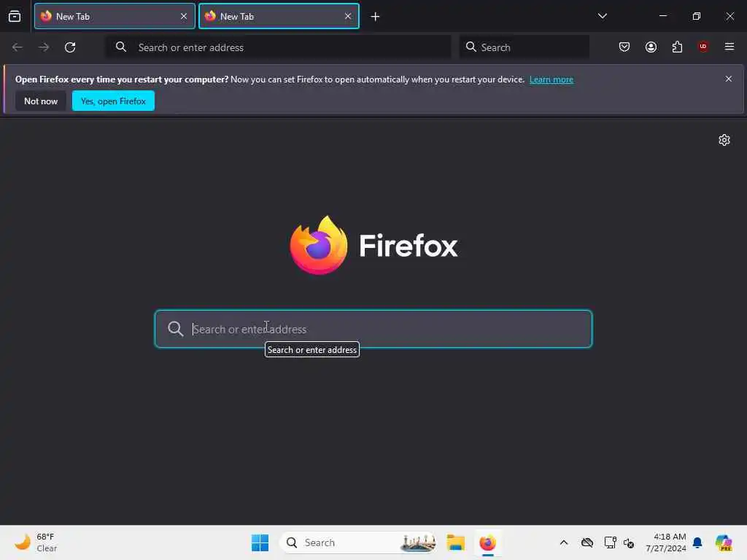
Task: Expand the list all tabs chevron
Action: [602, 16]
